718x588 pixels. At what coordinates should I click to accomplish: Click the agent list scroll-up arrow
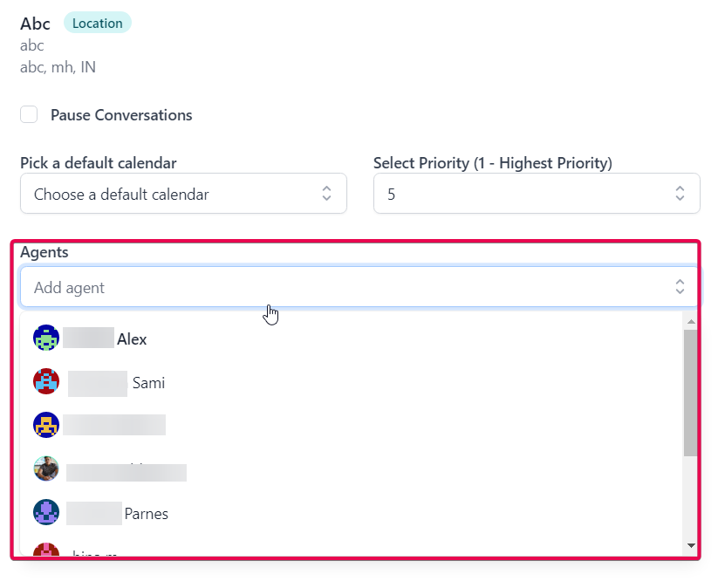pos(691,322)
